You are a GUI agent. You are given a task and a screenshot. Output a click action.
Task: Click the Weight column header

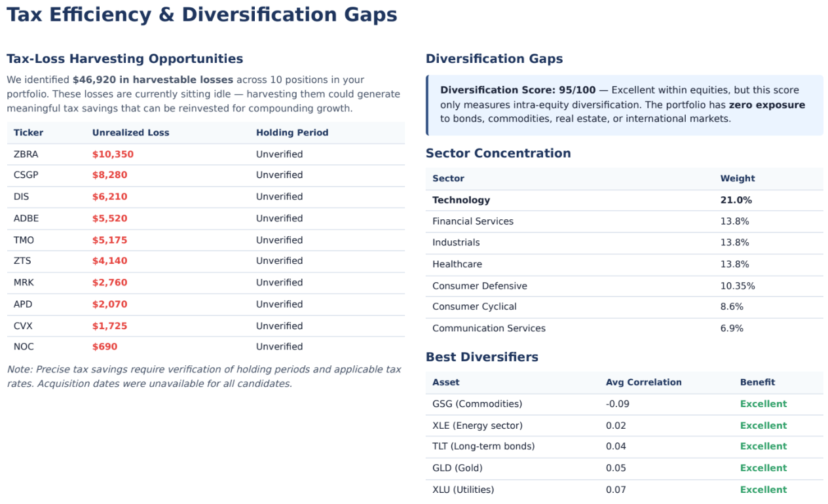point(738,179)
